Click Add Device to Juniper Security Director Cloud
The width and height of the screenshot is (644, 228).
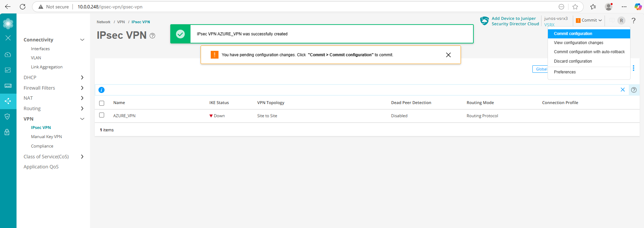click(x=515, y=21)
